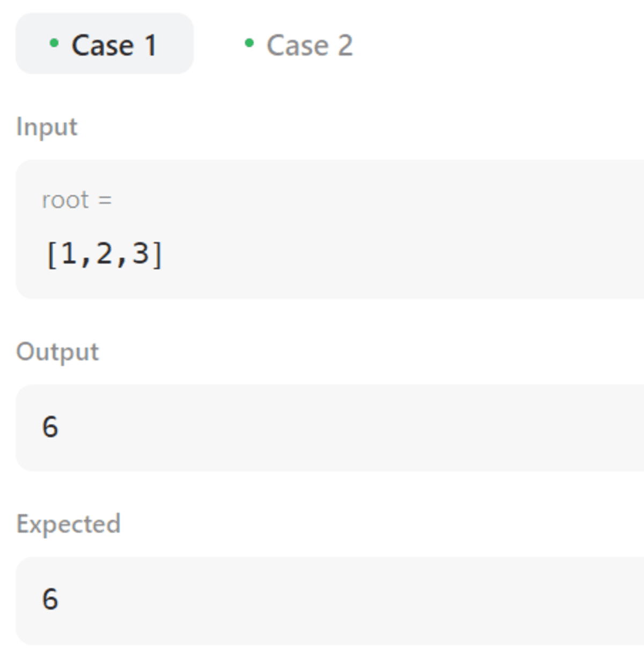Click the Output section label

pos(57,352)
